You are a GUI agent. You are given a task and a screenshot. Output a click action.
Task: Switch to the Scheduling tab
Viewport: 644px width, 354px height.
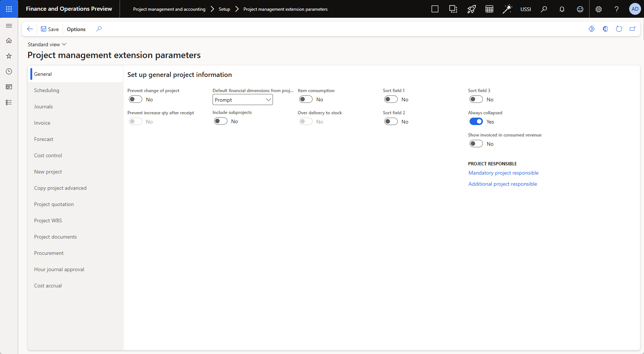tap(47, 90)
